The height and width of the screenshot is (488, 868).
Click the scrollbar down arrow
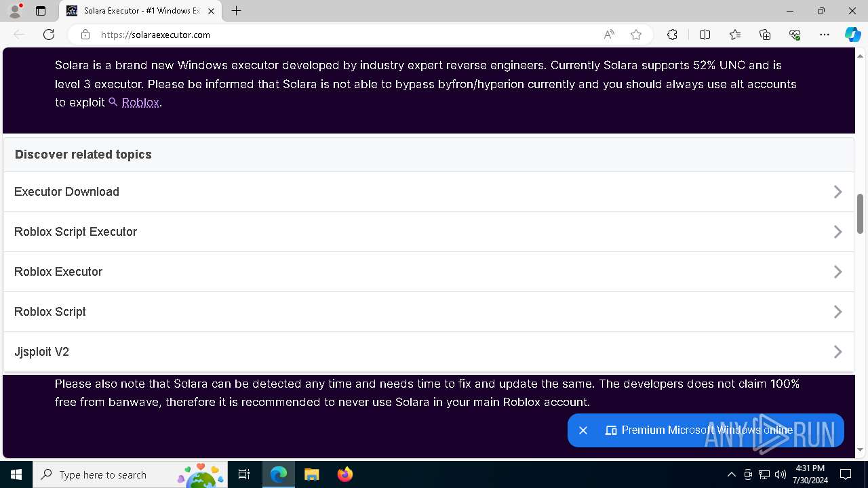[861, 449]
